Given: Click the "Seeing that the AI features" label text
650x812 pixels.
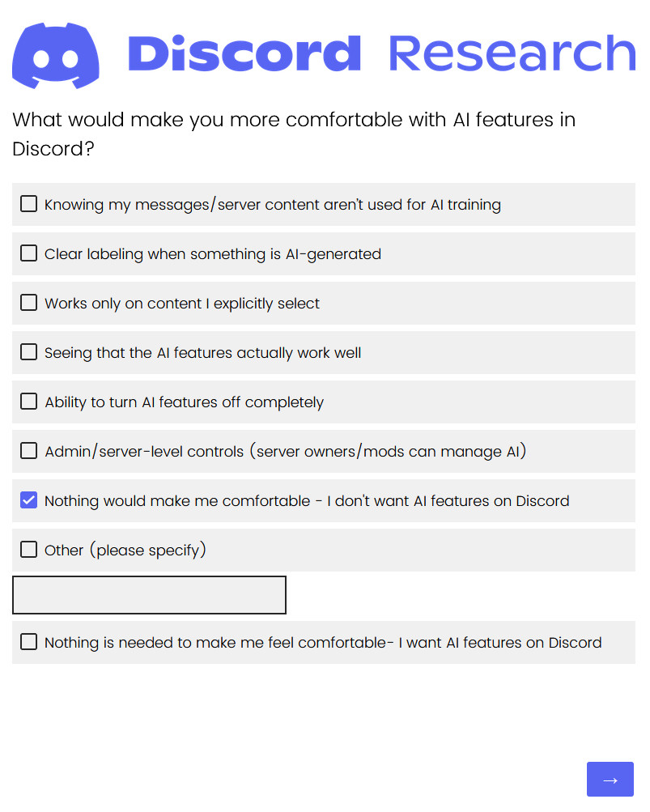Looking at the screenshot, I should click(x=202, y=353).
